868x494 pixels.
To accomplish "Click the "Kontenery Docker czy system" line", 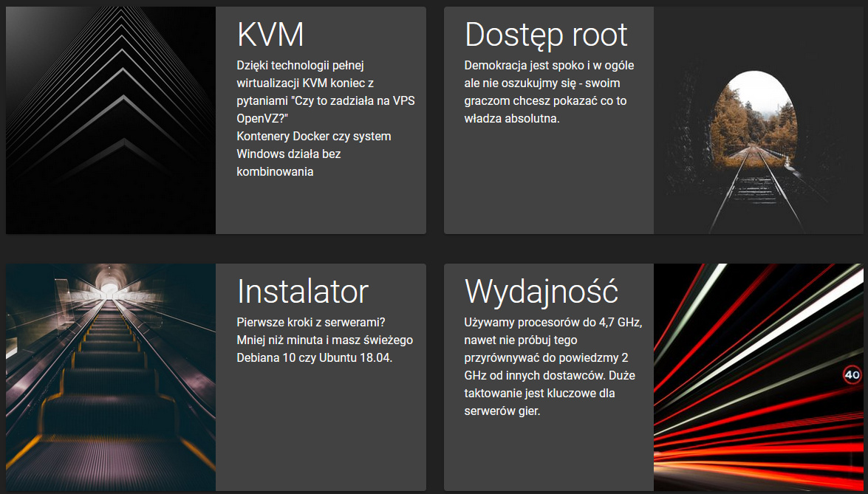I will (314, 136).
